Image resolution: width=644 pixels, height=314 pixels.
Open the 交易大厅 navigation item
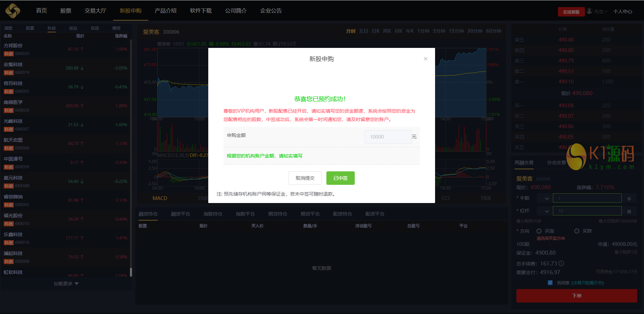(96, 11)
